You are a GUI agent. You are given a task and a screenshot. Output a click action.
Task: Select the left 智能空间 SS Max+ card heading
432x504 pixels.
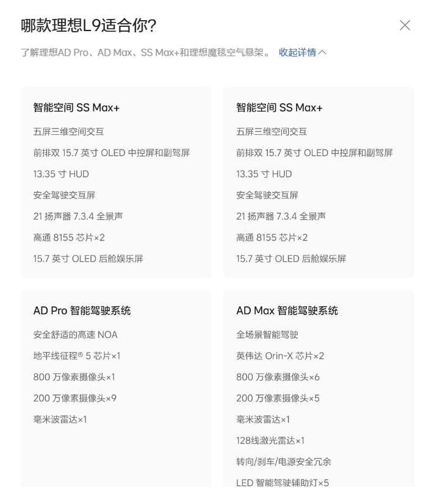point(76,107)
